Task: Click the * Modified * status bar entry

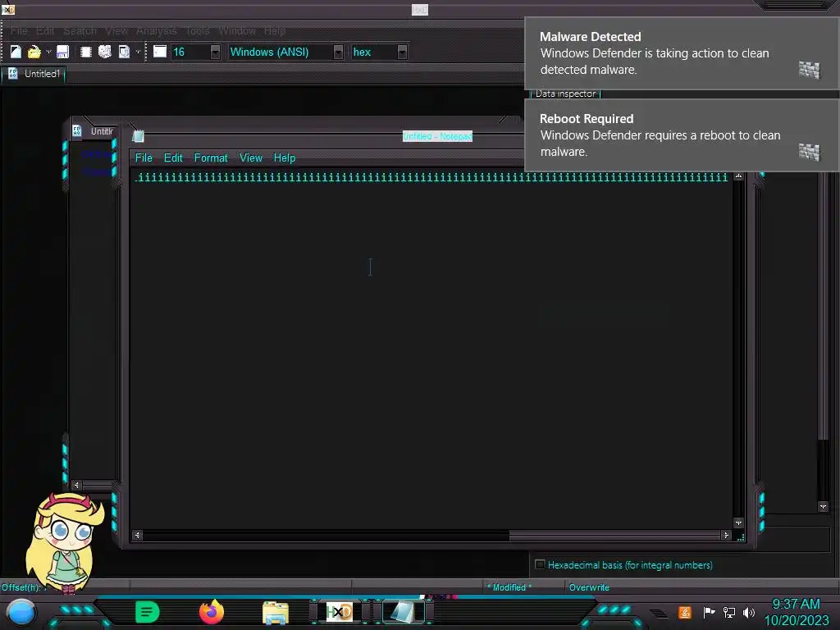Action: [x=509, y=587]
